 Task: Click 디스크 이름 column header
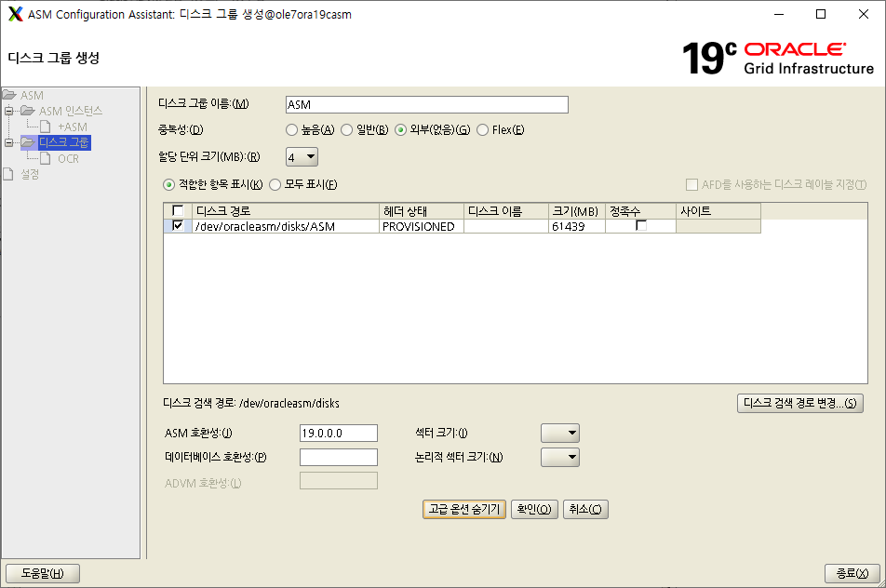pyautogui.click(x=506, y=210)
